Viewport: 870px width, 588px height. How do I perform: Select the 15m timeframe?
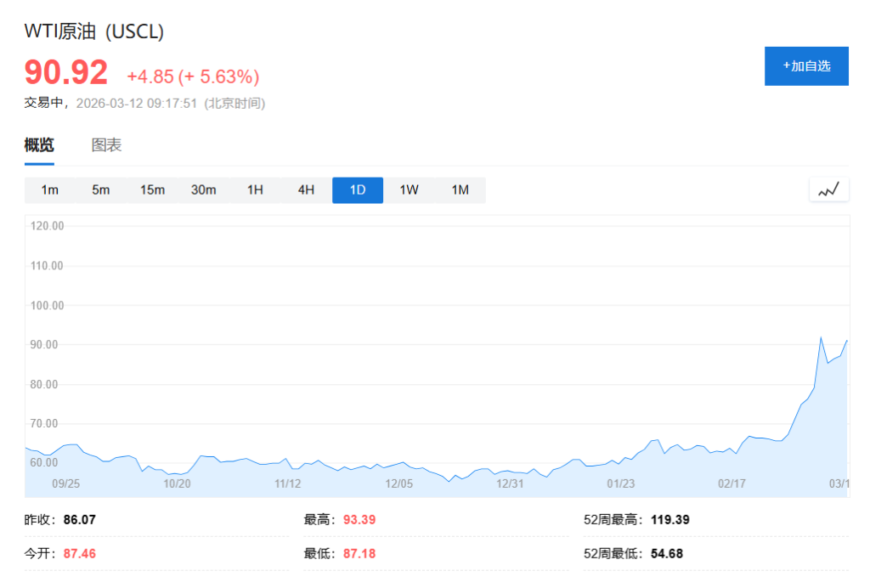(152, 189)
